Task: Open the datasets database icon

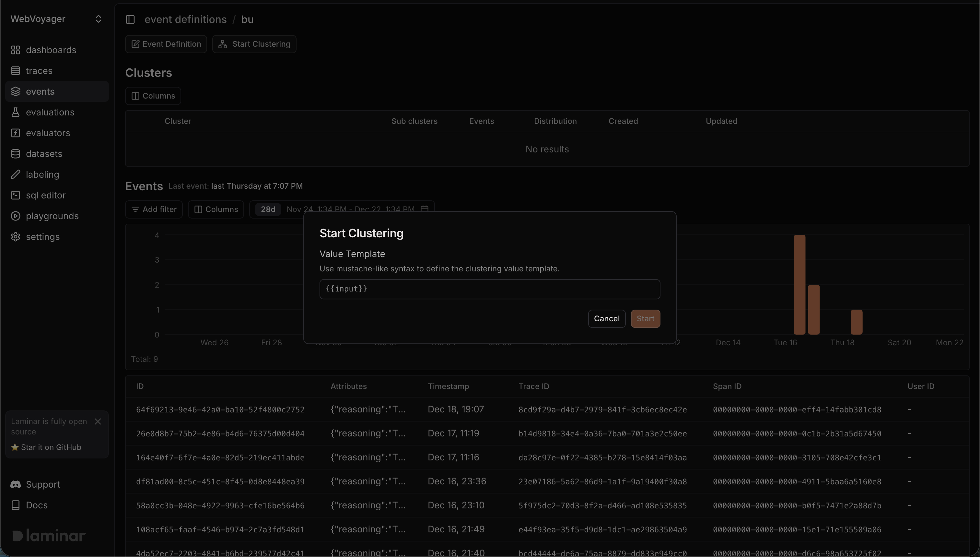Action: [x=15, y=154]
